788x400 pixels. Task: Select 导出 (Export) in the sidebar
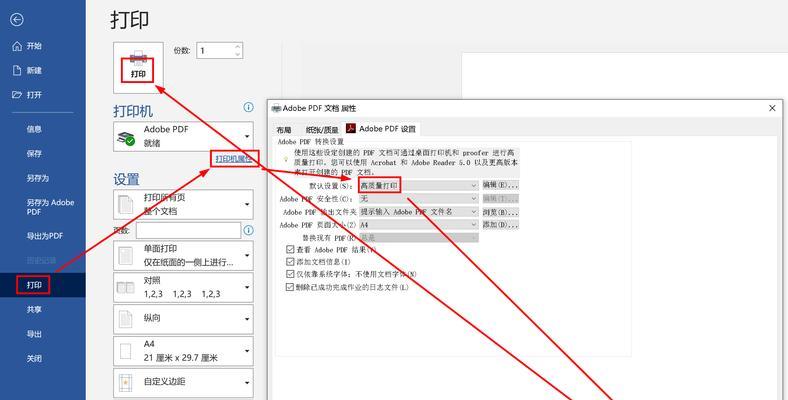(x=34, y=334)
